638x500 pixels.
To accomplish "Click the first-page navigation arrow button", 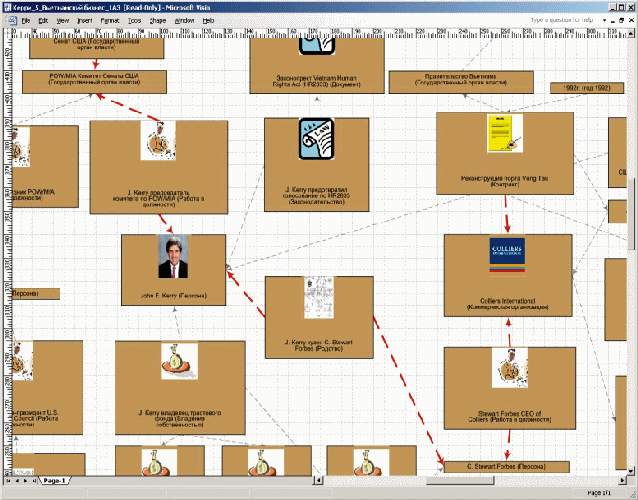I will click(x=7, y=481).
